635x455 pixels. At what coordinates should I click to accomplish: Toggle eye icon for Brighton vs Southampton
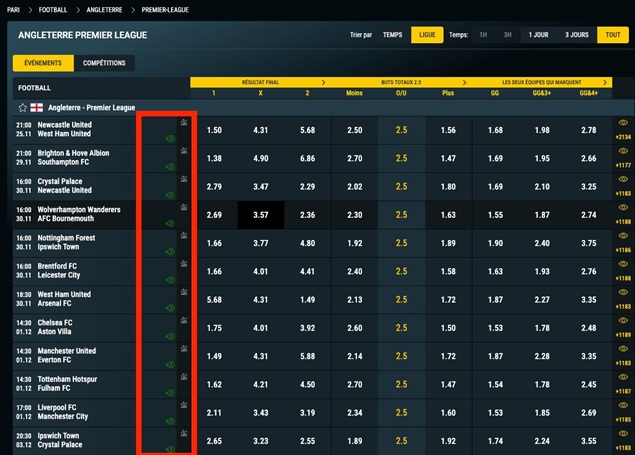pyautogui.click(x=623, y=151)
